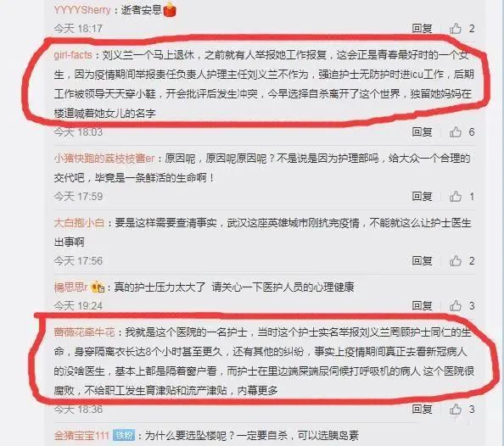Thumbs-up 楊思思r's comment at 19:24
This screenshot has width=504, height=446.
pos(456,305)
